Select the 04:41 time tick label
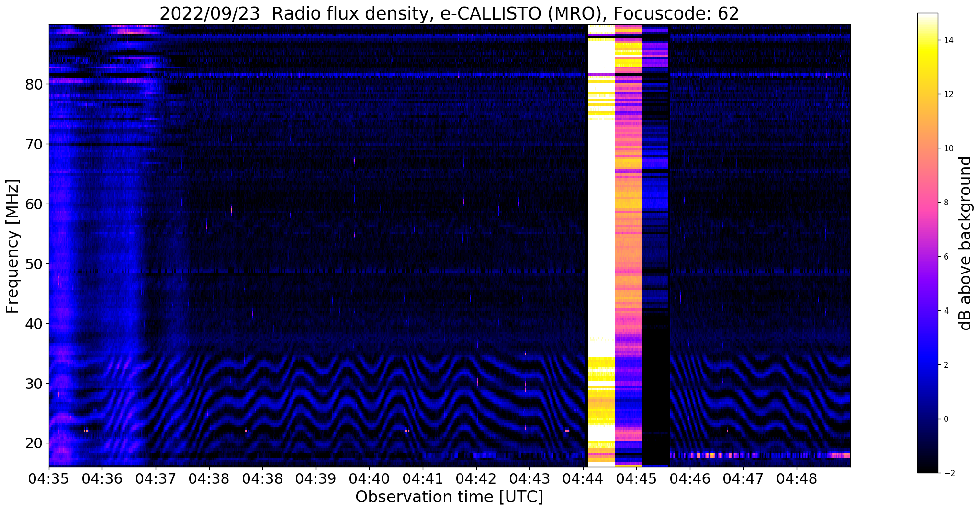980x511 pixels. coord(423,478)
